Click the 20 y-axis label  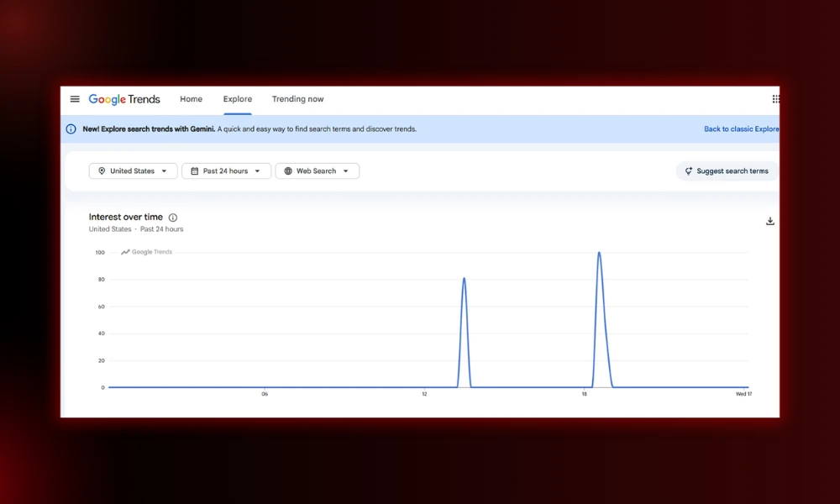[x=102, y=361]
